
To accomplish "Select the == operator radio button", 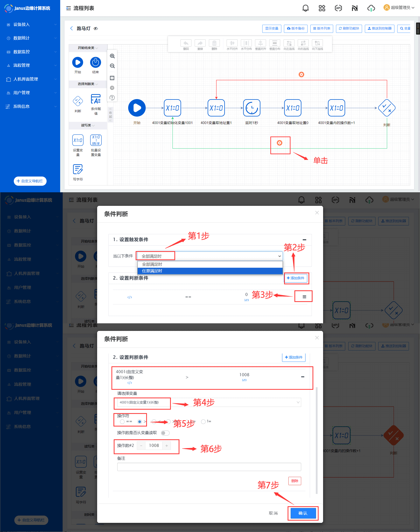I will tap(122, 422).
